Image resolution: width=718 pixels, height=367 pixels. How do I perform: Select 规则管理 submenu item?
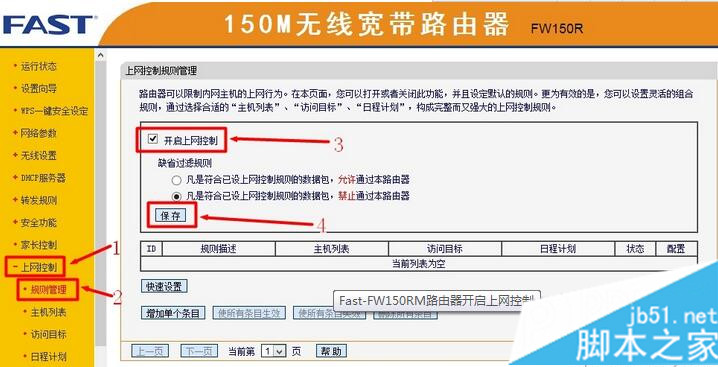pyautogui.click(x=48, y=290)
